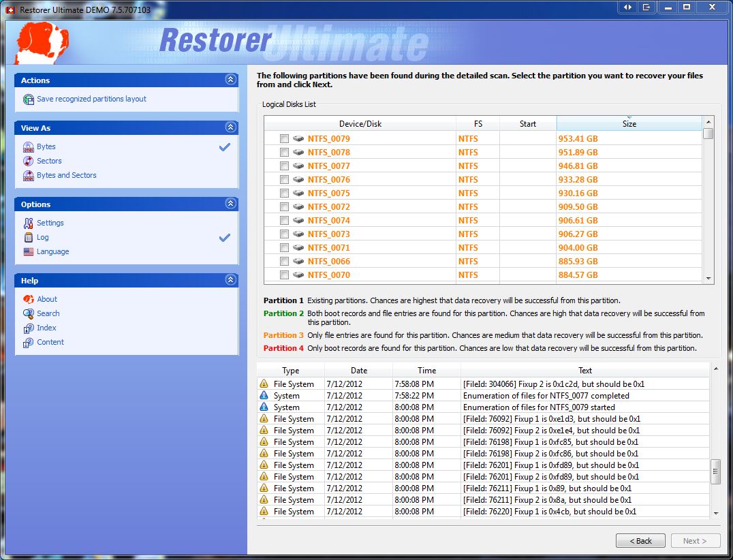Image resolution: width=733 pixels, height=560 pixels.
Task: Sort partitions by Start column header
Action: 528,123
